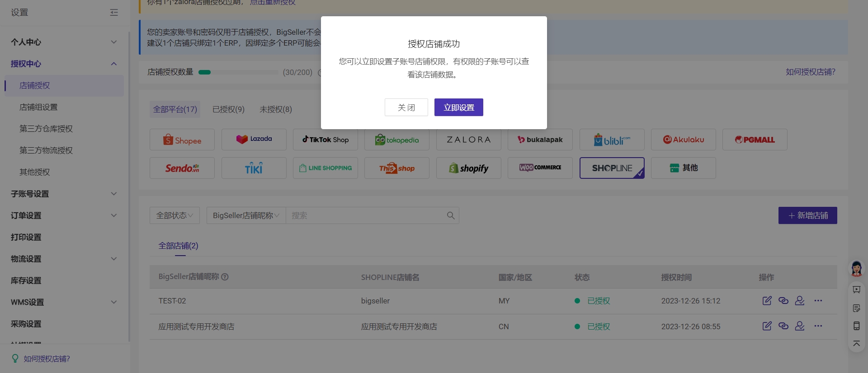Open 如何授权店铺? link at top right
The image size is (868, 373).
point(811,72)
